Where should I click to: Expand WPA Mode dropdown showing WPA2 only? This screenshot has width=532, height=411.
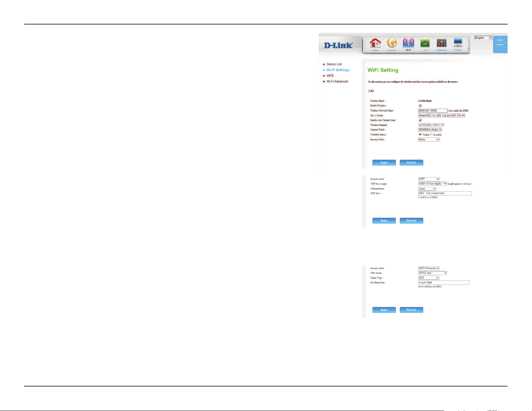point(432,273)
